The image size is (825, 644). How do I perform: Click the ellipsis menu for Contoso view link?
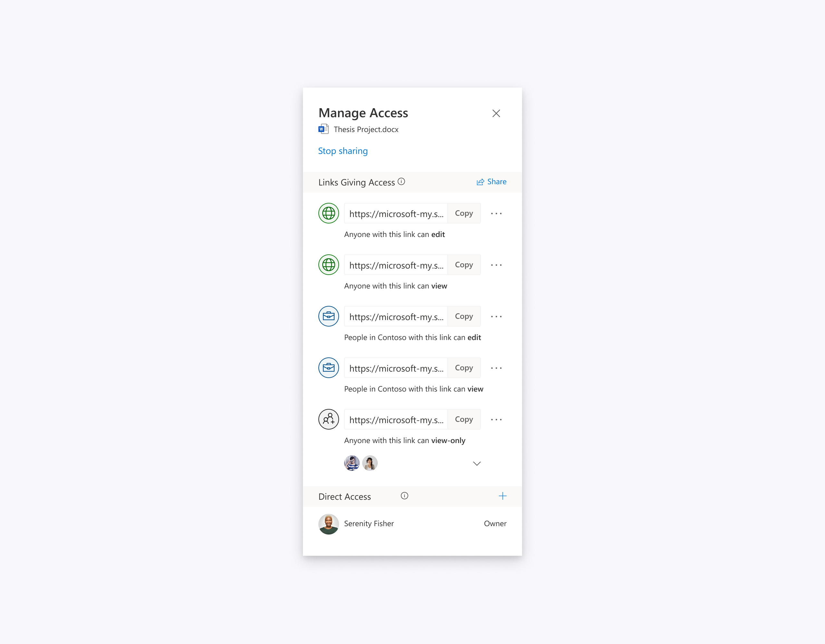496,368
